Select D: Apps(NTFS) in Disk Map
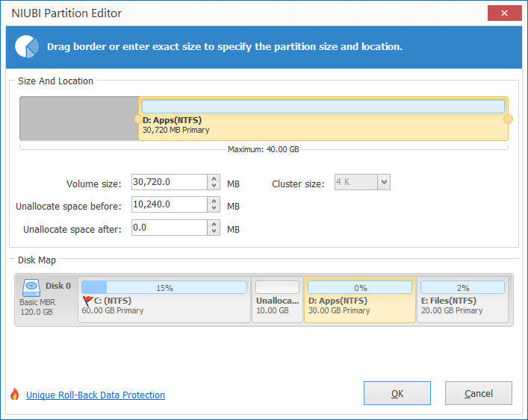This screenshot has height=420, width=528. (360, 300)
